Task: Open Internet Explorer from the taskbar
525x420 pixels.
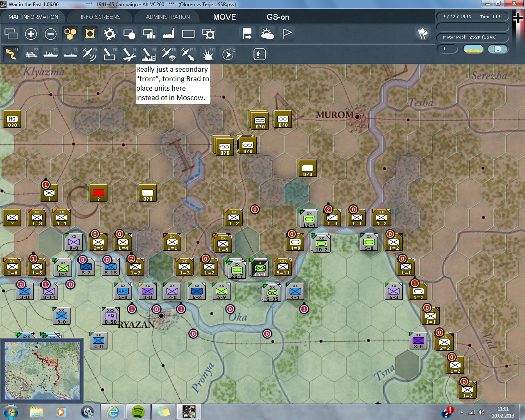Action: tap(112, 411)
